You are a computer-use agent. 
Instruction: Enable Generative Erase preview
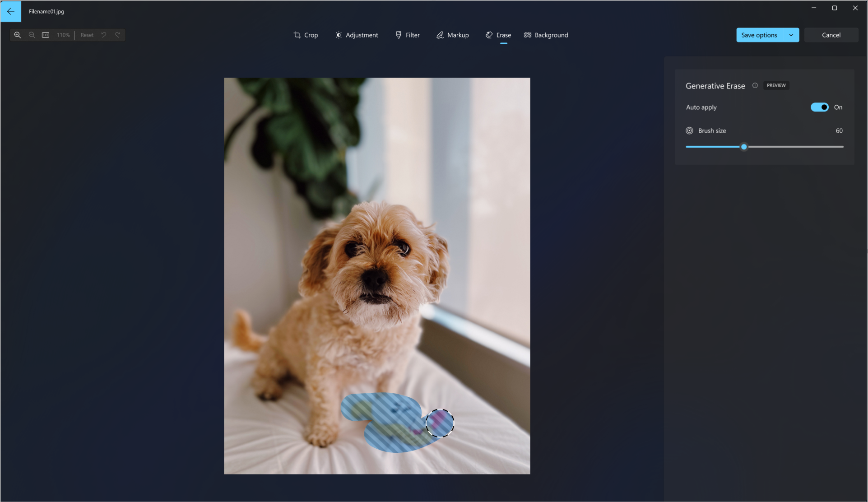coord(776,85)
